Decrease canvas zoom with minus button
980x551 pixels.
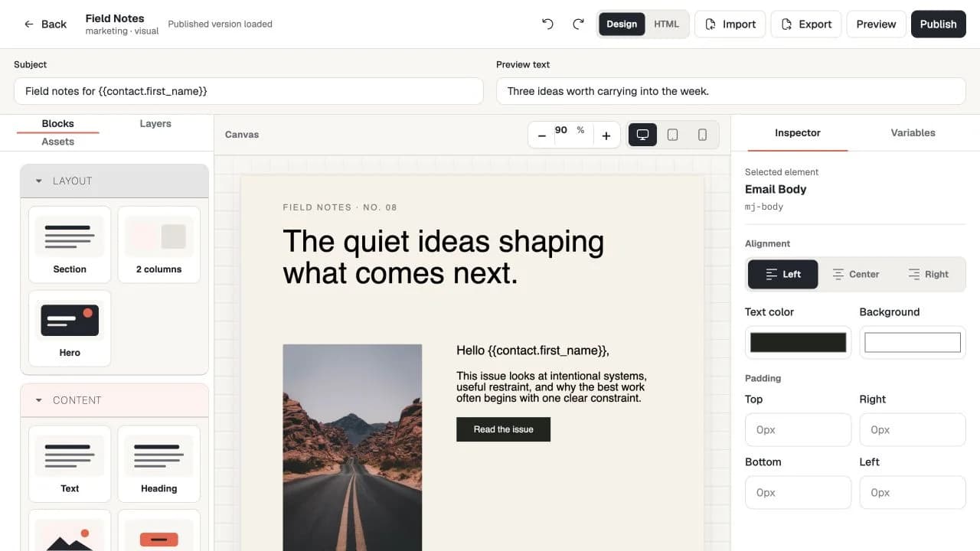(542, 135)
